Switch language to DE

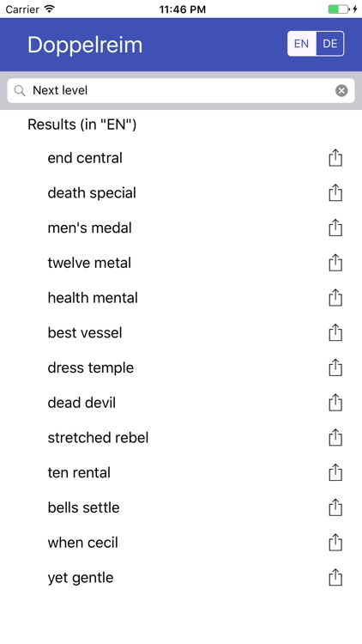330,44
